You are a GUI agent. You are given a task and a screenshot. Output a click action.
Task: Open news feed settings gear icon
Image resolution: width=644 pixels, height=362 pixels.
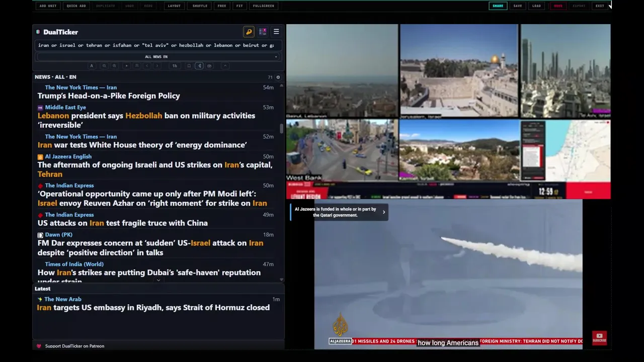(x=278, y=77)
